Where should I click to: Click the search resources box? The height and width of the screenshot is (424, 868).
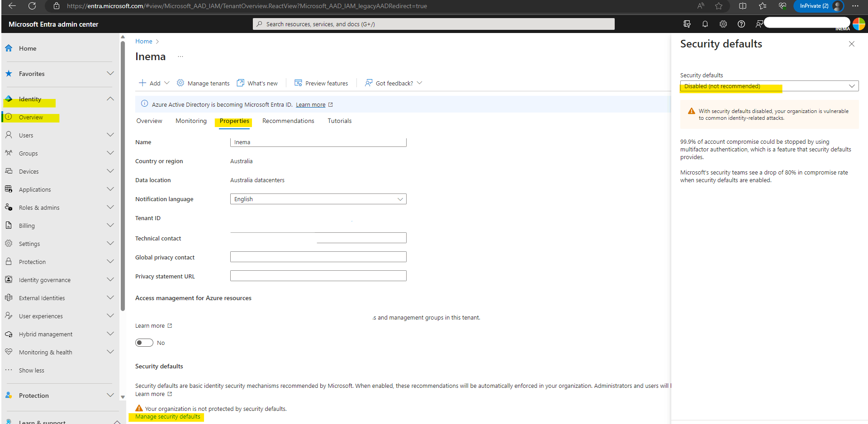click(x=433, y=24)
